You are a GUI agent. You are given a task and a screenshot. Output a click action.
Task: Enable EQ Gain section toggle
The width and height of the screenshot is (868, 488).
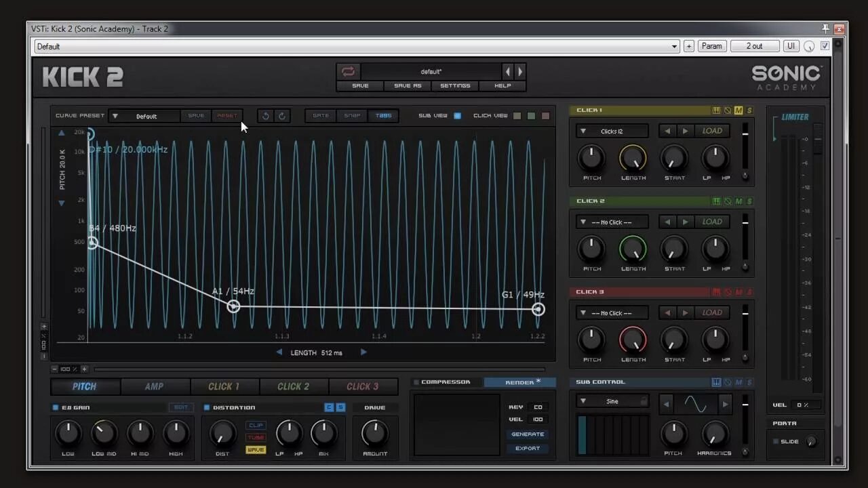pos(56,407)
